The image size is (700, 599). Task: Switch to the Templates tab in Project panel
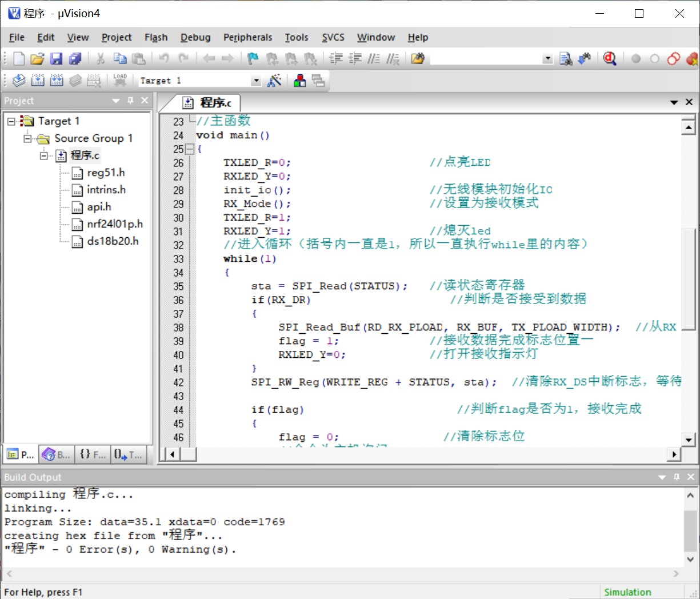tap(128, 455)
